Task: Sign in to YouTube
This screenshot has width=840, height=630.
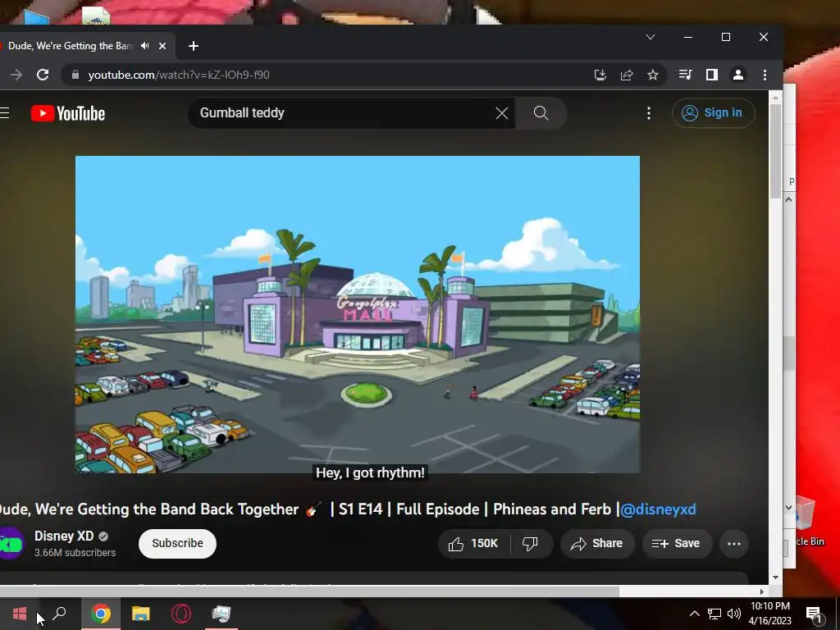Action: point(713,113)
